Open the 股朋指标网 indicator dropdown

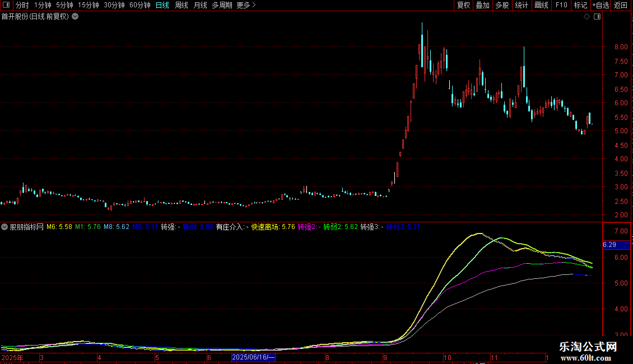pyautogui.click(x=4, y=227)
